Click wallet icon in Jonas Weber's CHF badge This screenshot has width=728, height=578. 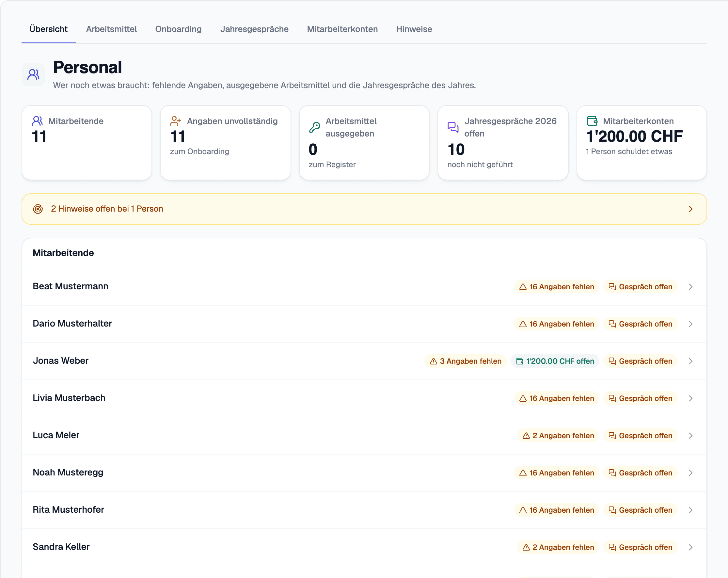520,361
